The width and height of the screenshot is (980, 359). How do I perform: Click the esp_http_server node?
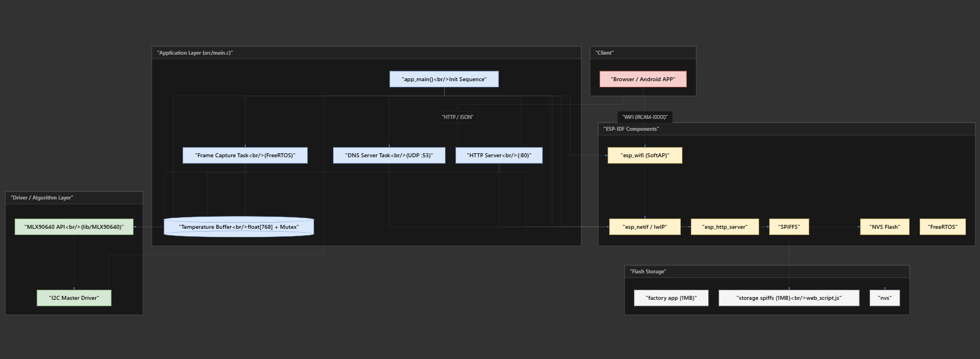click(725, 227)
